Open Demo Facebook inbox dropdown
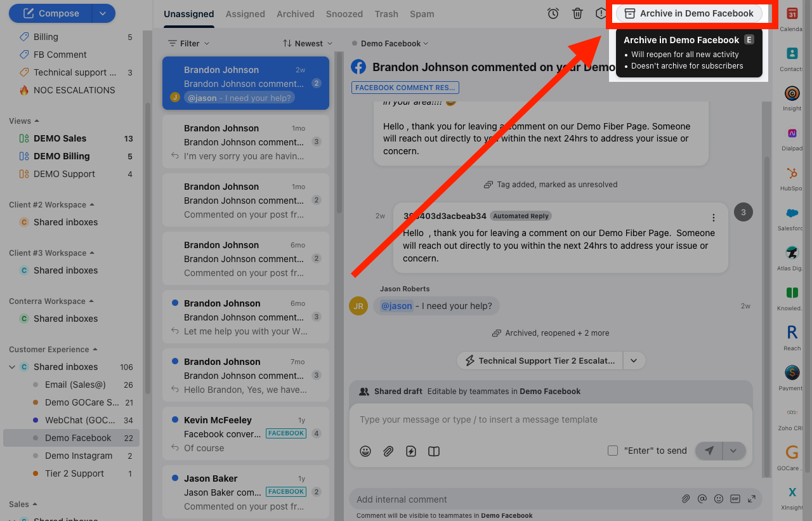 [x=390, y=43]
